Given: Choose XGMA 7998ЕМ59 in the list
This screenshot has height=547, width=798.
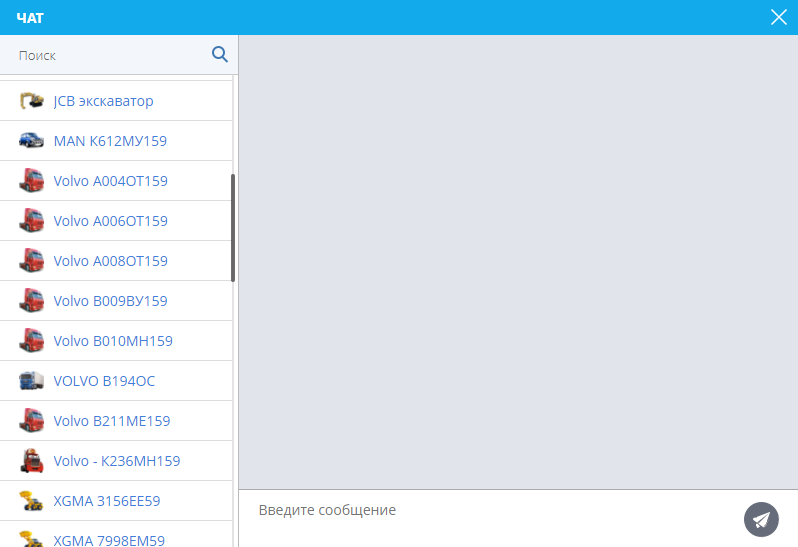Looking at the screenshot, I should [108, 540].
